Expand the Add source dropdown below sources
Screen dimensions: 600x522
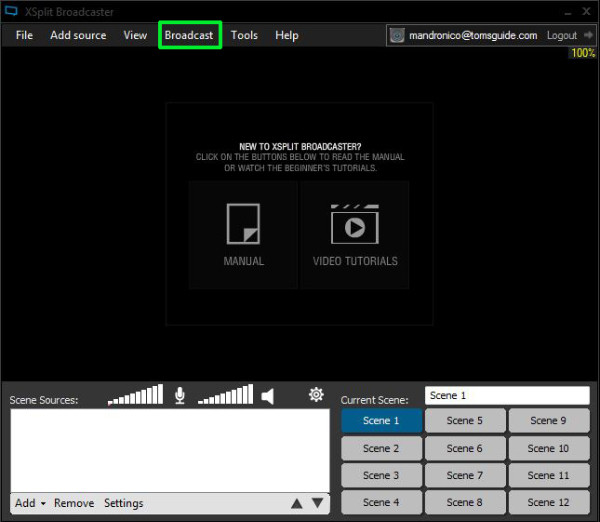tap(30, 503)
